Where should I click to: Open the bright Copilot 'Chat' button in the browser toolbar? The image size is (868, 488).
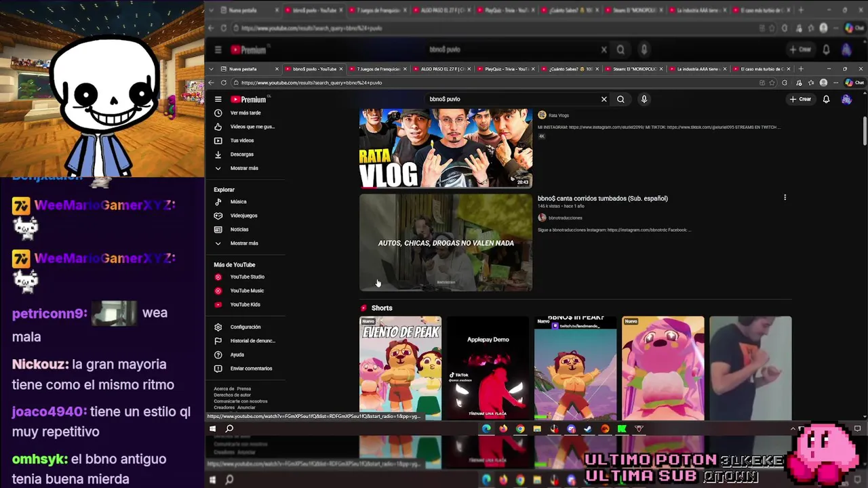tap(854, 83)
